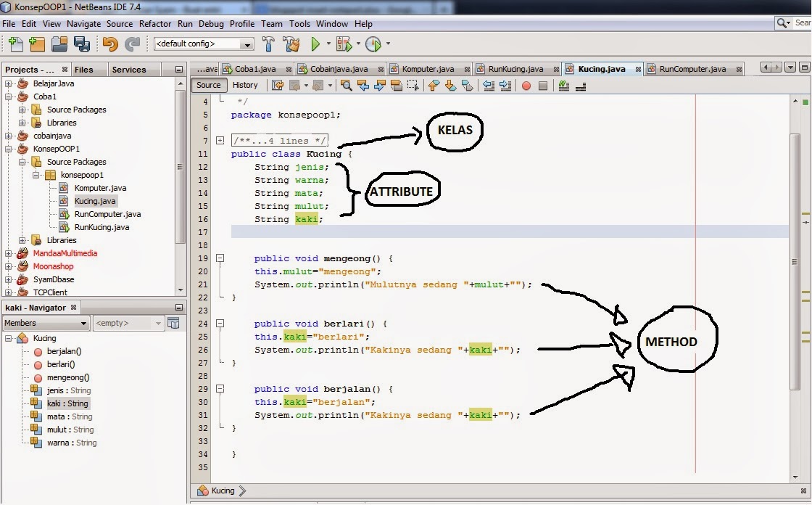Switch to the History view button
Viewport: 812px width, 505px height.
point(245,85)
